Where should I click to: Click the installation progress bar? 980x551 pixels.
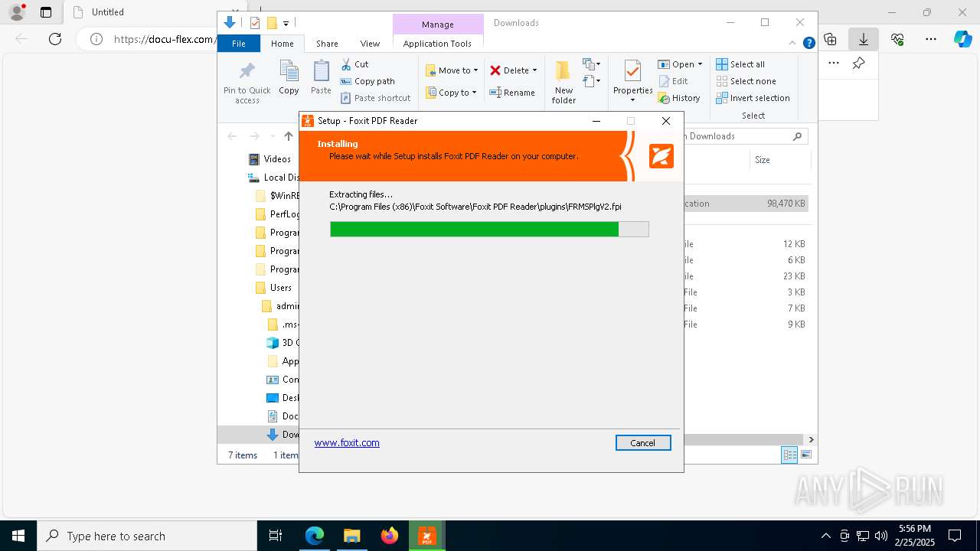[489, 229]
